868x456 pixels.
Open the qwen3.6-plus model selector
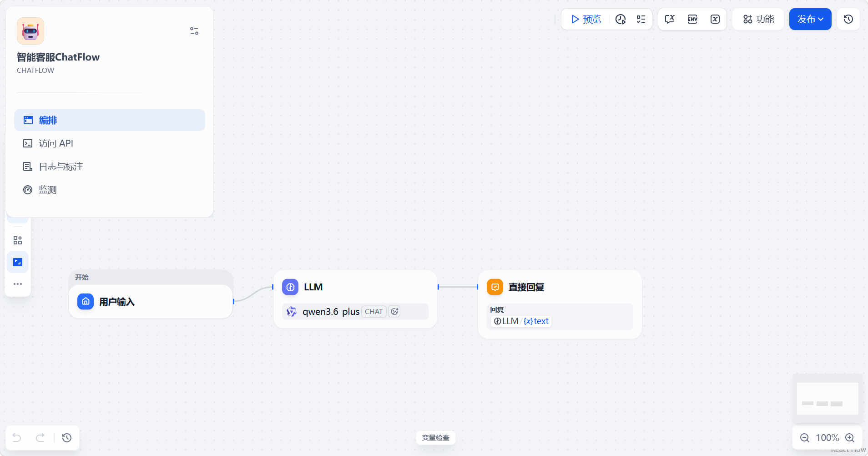355,312
